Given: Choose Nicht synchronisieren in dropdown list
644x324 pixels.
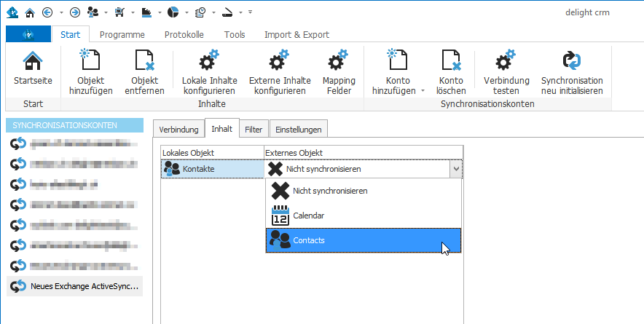Looking at the screenshot, I should tap(364, 191).
